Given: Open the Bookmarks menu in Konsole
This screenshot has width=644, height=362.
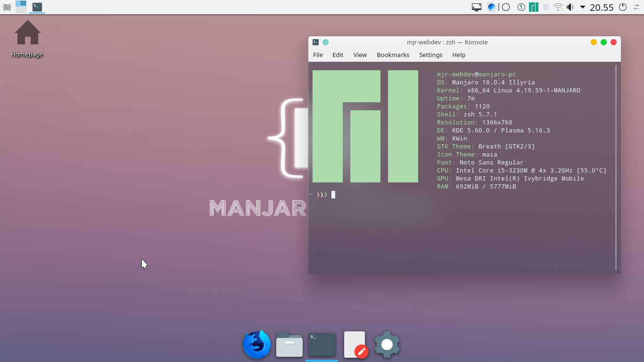Looking at the screenshot, I should click(x=393, y=55).
